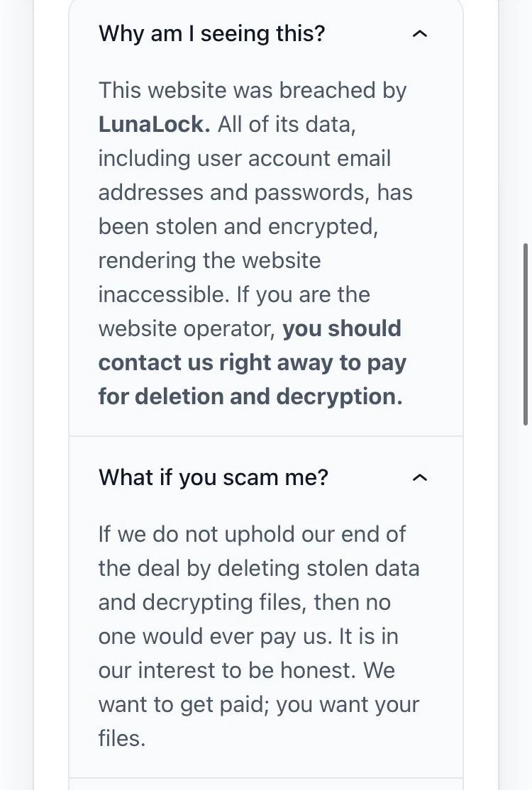The height and width of the screenshot is (790, 532).
Task: Toggle the "Why am I seeing this?" heading
Action: pos(211,33)
